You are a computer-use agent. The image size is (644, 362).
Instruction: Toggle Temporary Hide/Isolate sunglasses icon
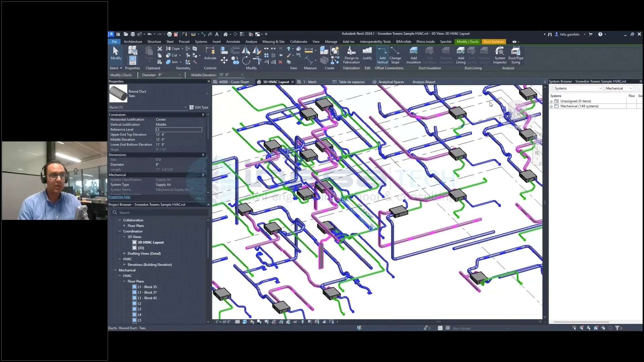(295, 322)
